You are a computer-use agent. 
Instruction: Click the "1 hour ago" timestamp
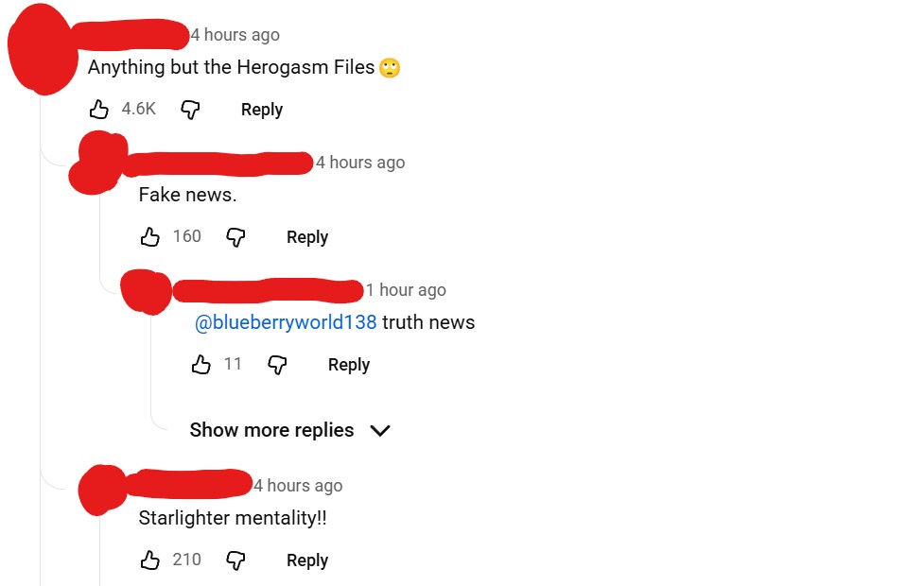click(x=406, y=290)
